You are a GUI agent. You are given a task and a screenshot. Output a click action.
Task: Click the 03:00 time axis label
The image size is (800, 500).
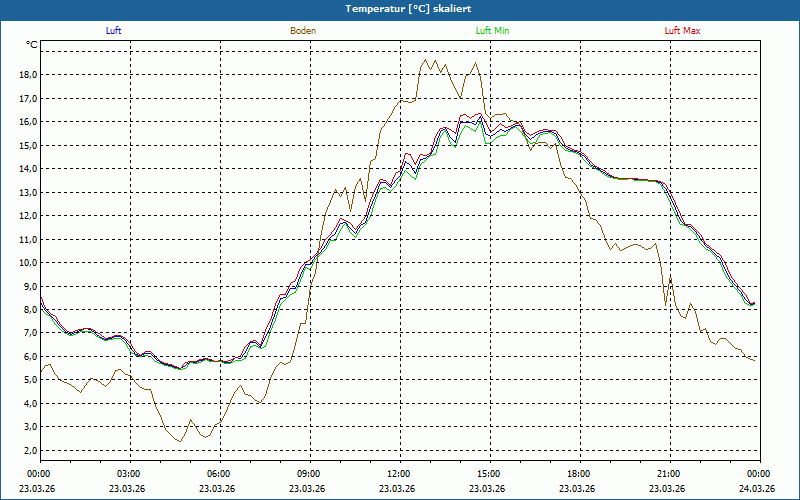129,474
